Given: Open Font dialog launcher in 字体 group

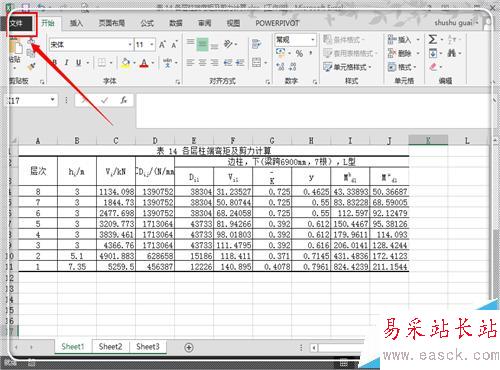Looking at the screenshot, I should coord(178,82).
